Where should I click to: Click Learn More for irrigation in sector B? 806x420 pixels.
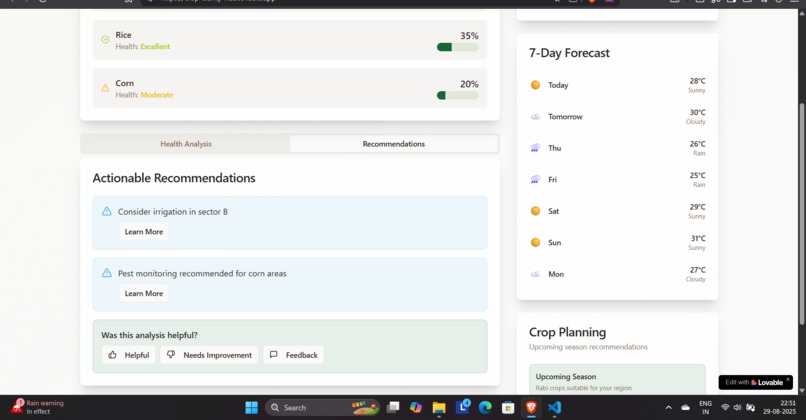point(144,232)
